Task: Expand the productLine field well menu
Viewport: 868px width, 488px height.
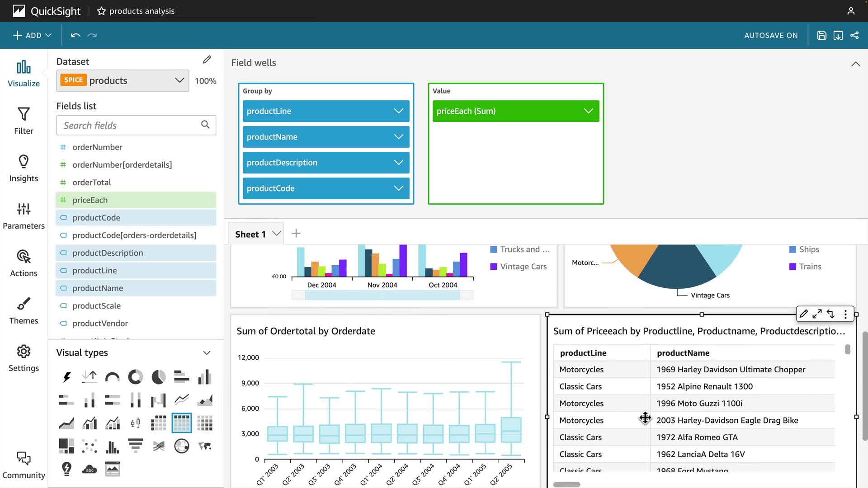Action: tap(398, 111)
